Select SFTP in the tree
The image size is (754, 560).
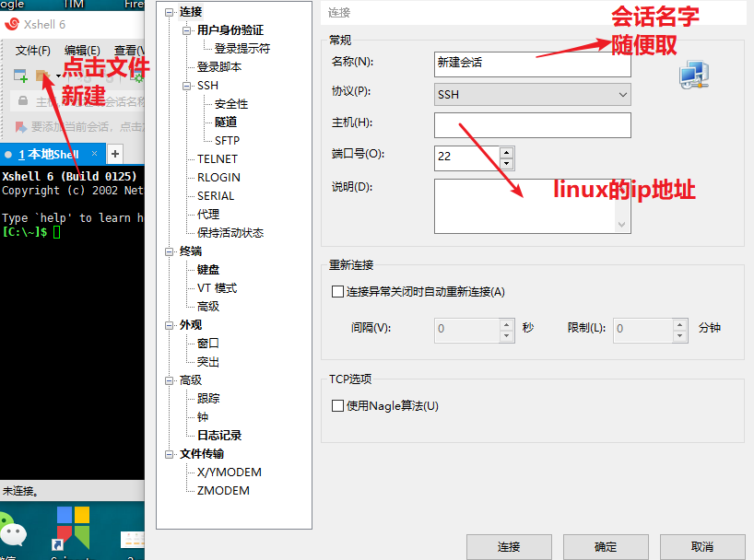227,140
